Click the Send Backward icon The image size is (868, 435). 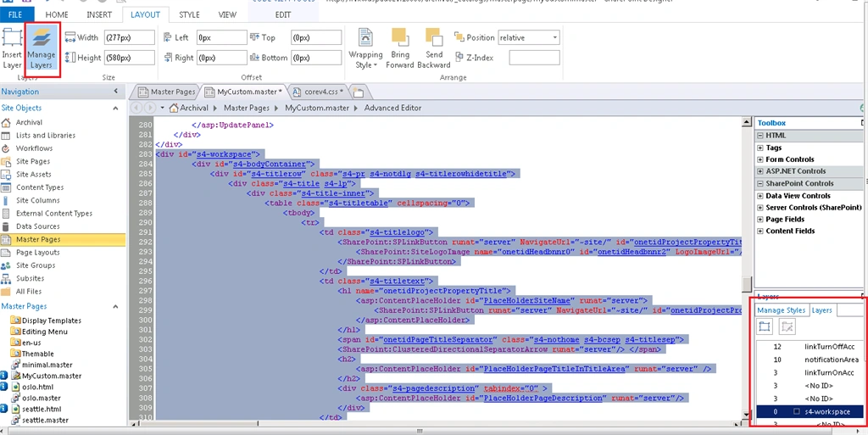click(x=434, y=37)
